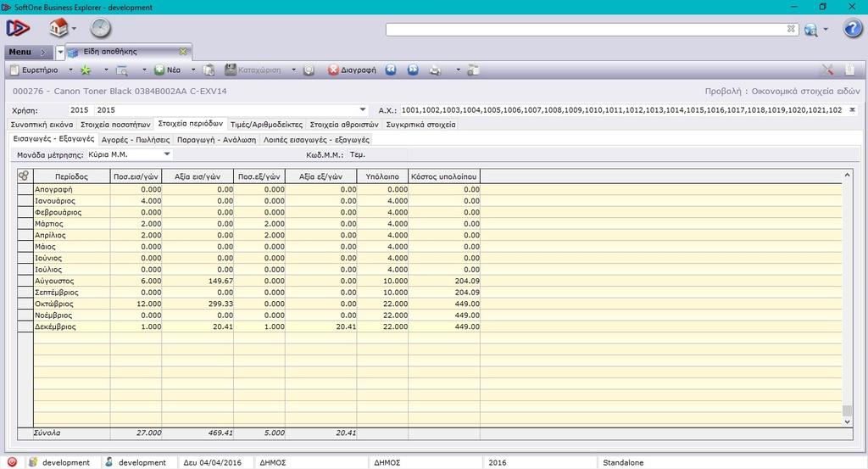Click the search browser magnifier toolbar icon
The height and width of the screenshot is (469, 868).
pos(122,70)
